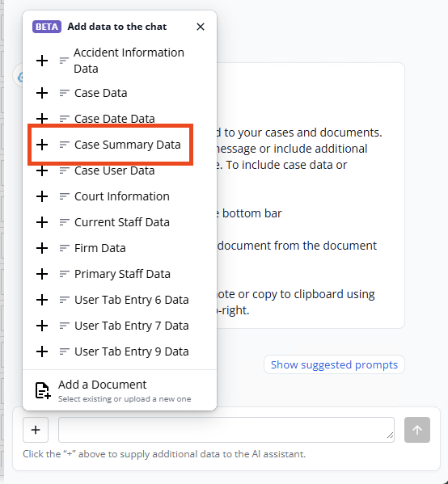Click the BETA badge label

point(47,27)
